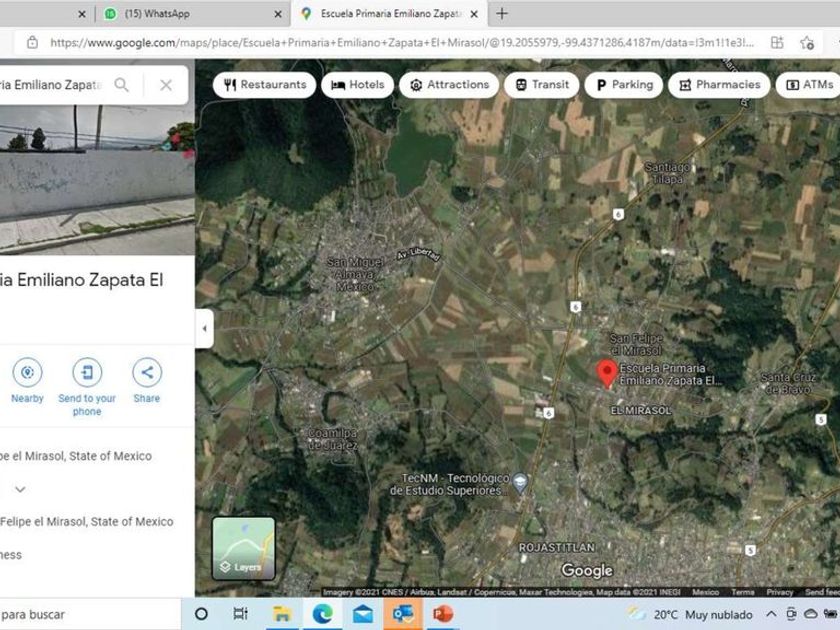Open the Privacy link at map bottom
Viewport: 840px width, 630px height.
tap(779, 592)
